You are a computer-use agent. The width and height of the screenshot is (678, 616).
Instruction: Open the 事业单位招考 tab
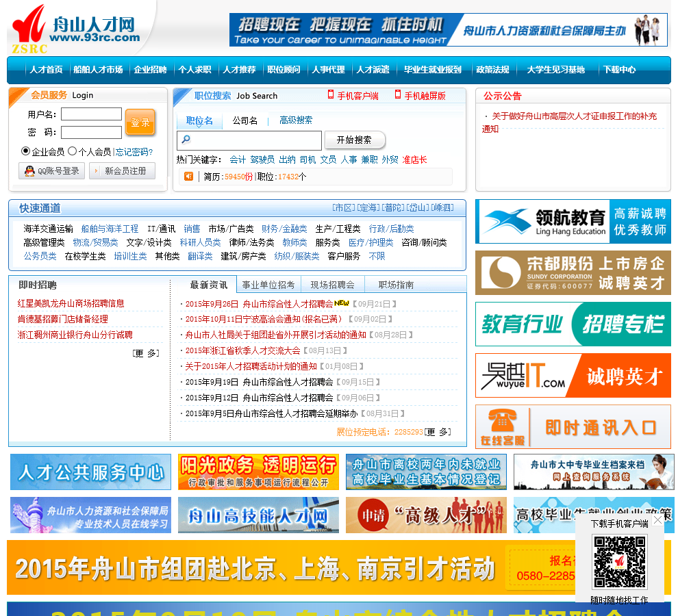tap(268, 285)
